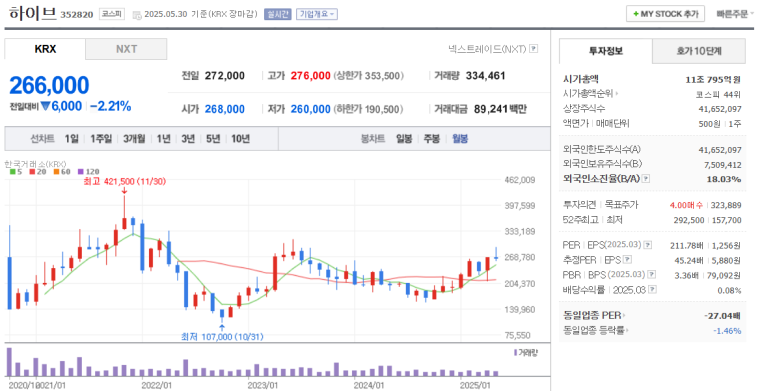Click the orange 60-day moving average legend
The image size is (773, 391).
(x=62, y=172)
